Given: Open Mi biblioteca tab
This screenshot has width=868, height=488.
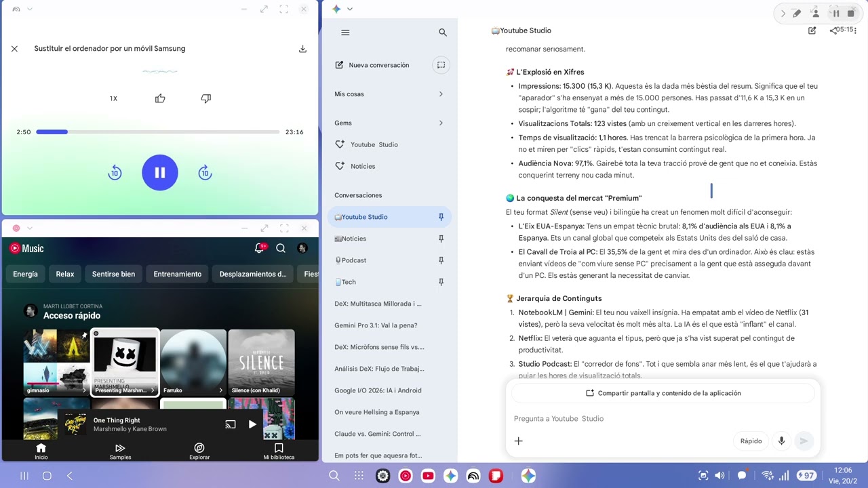Looking at the screenshot, I should [279, 451].
